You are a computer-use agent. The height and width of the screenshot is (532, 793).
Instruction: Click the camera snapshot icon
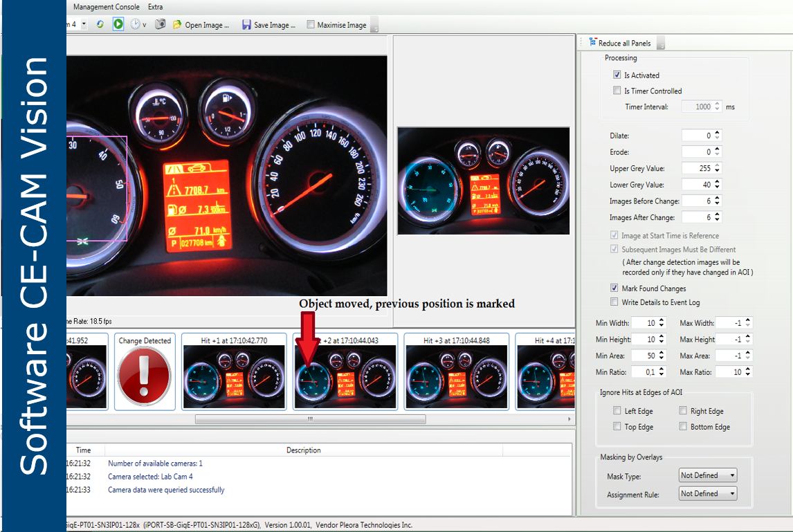click(x=160, y=24)
